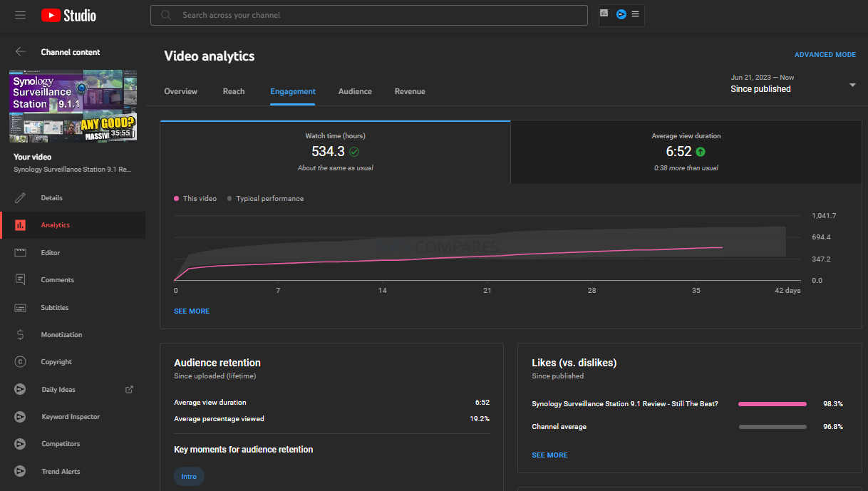Click the Synology Surveillance Station video thumbnail

coord(73,106)
